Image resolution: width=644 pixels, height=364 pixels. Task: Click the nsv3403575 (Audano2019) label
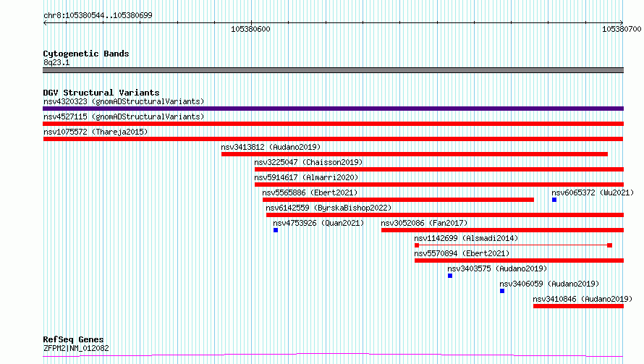[497, 268]
